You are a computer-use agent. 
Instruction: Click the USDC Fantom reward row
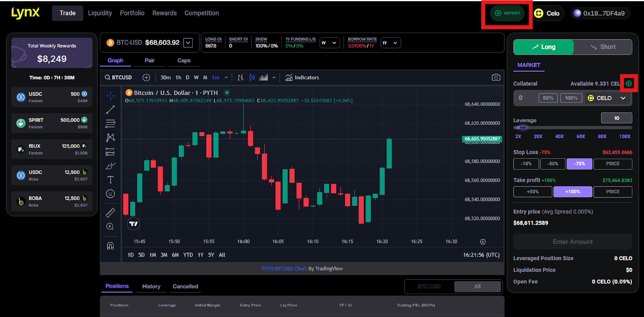52,97
